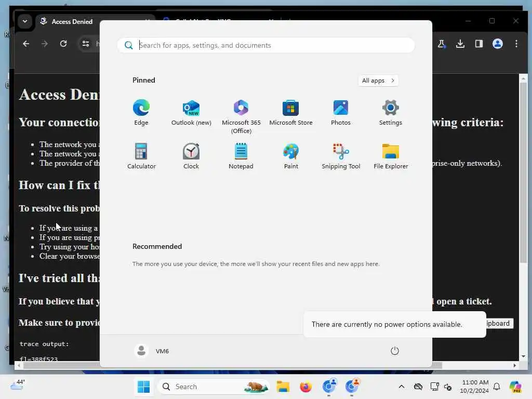The width and height of the screenshot is (532, 399).
Task: View site information icon in address bar
Action: 86,44
